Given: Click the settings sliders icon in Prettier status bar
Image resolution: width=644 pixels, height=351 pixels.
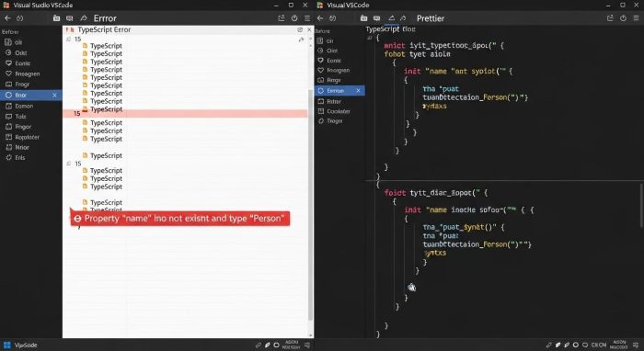Looking at the screenshot, I should pyautogui.click(x=637, y=345).
